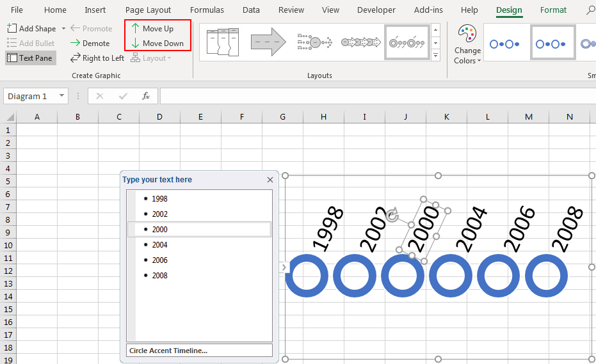Screen dimensions: 596x364
Task: Click the Circle Accent Timeline description link
Action: tap(168, 351)
